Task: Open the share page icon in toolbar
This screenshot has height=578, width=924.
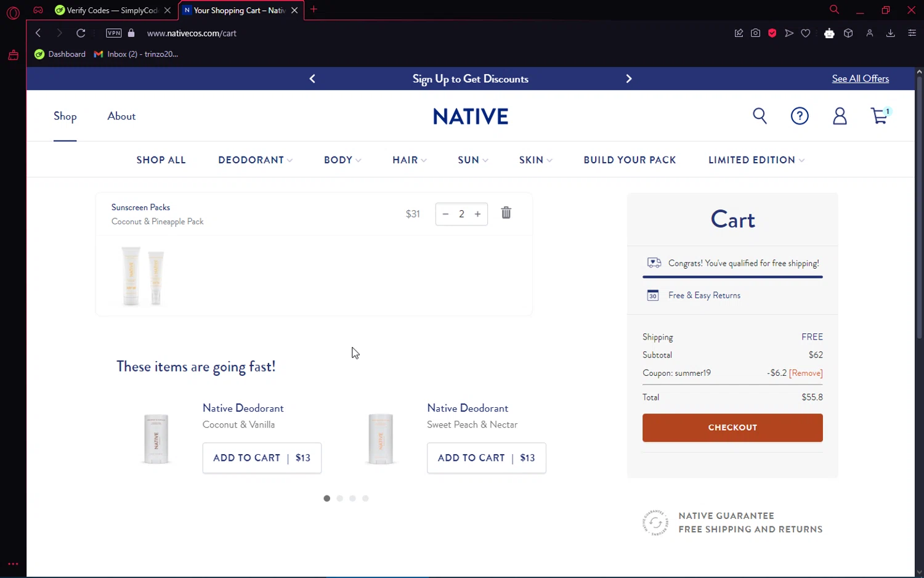Action: (x=739, y=33)
